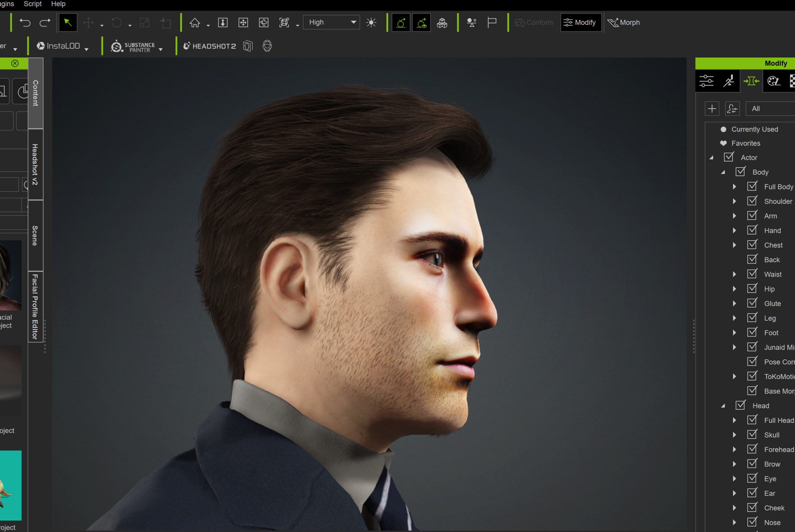Click the Morph toolbar button
795x532 pixels.
624,23
